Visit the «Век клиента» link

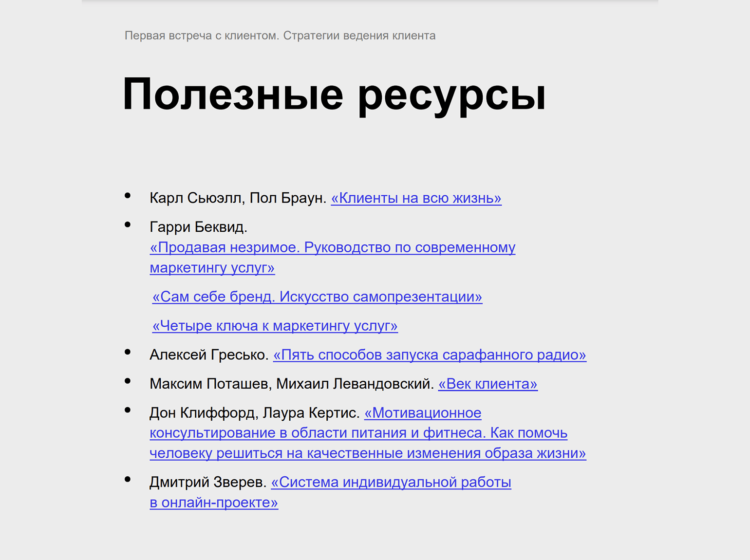point(487,384)
